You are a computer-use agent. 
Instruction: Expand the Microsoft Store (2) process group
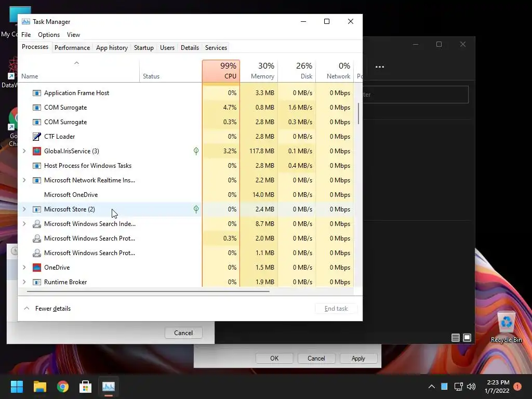pyautogui.click(x=24, y=209)
